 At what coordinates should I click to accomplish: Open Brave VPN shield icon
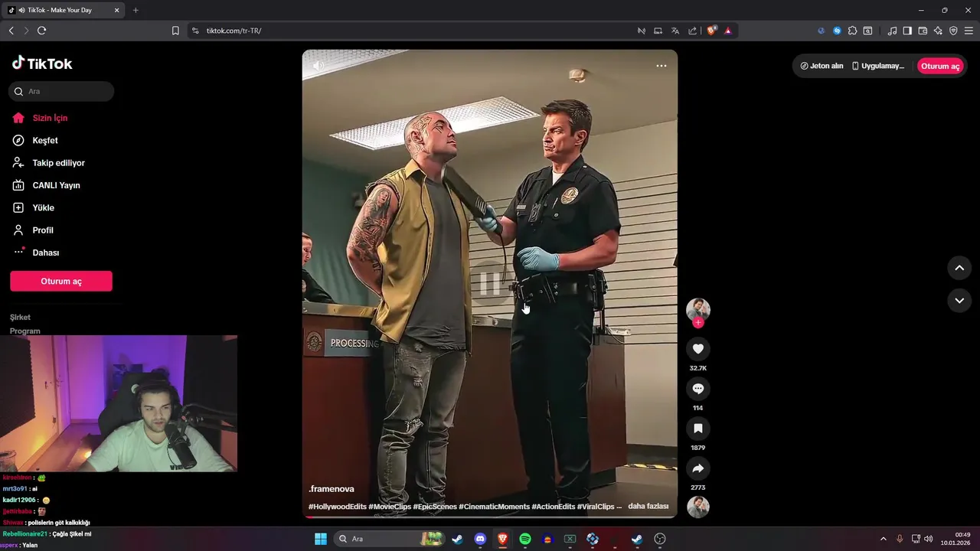(x=953, y=31)
